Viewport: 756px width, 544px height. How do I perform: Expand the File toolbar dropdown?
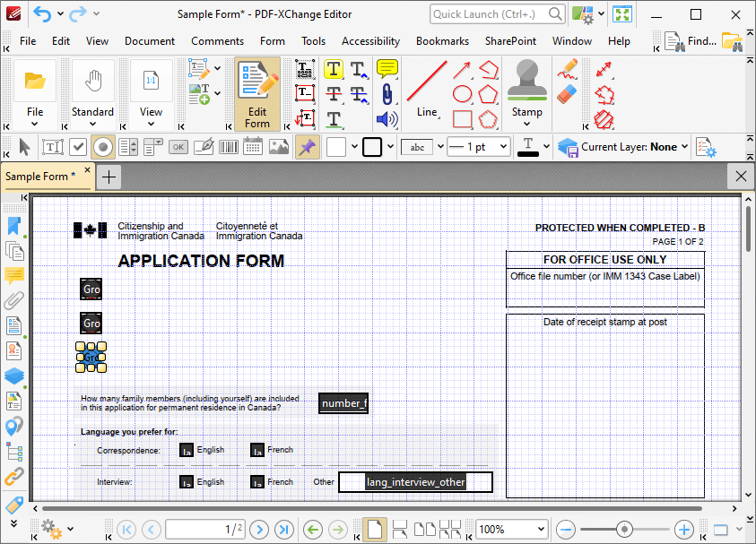[x=35, y=124]
